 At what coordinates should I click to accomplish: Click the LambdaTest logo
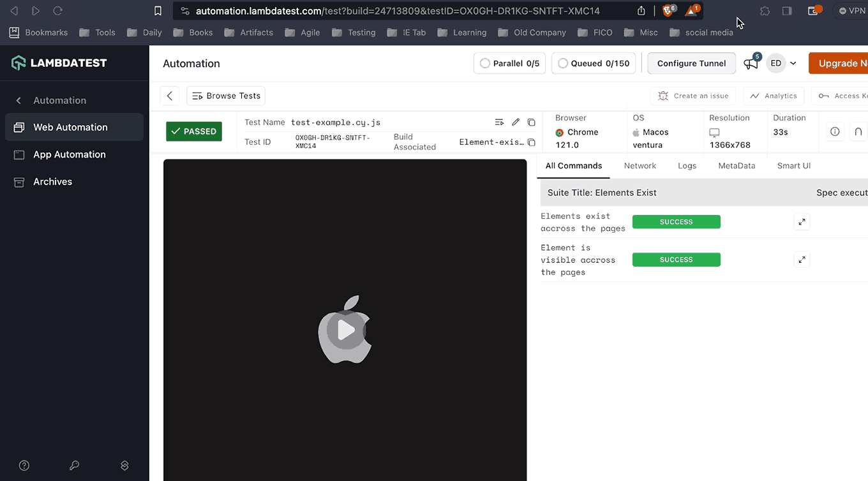pyautogui.click(x=59, y=63)
